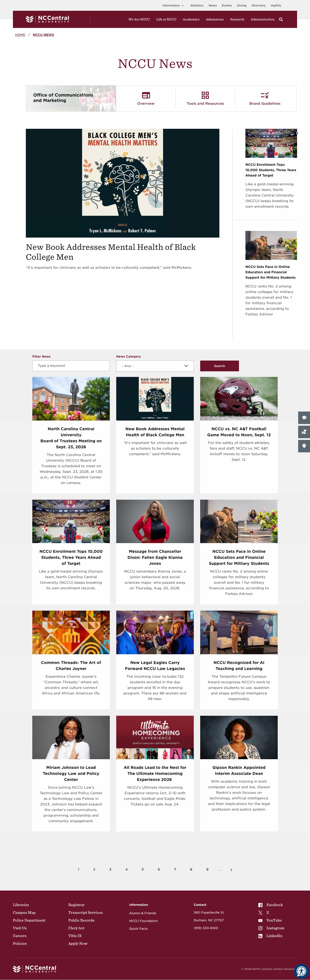This screenshot has height=980, width=310.
Task: Open NCCU Foundation footer link
Action: [143, 921]
